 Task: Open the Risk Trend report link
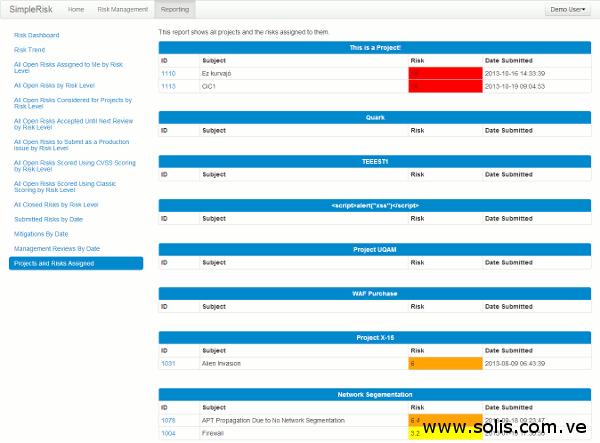pos(29,50)
